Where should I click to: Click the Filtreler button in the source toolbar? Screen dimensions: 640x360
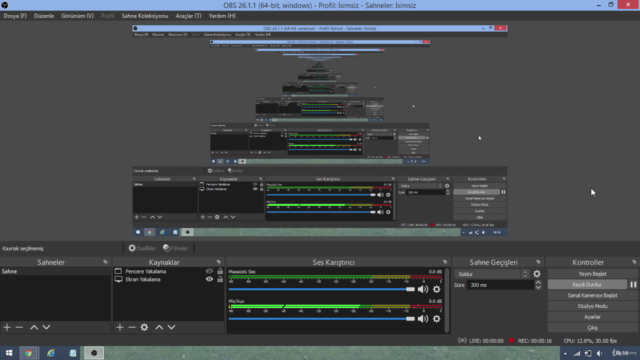pos(176,248)
